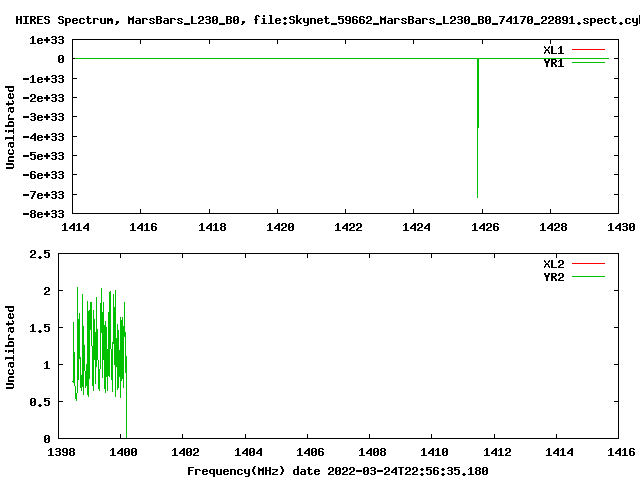Screen dimensions: 640x480
Task: Click the 1406 x-axis tick label
Action: (x=310, y=452)
